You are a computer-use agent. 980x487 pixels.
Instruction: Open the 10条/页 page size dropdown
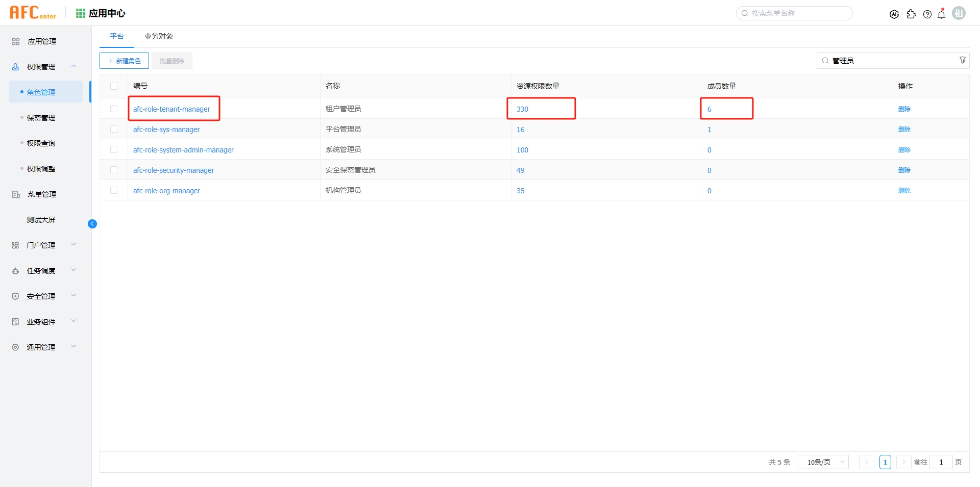822,462
